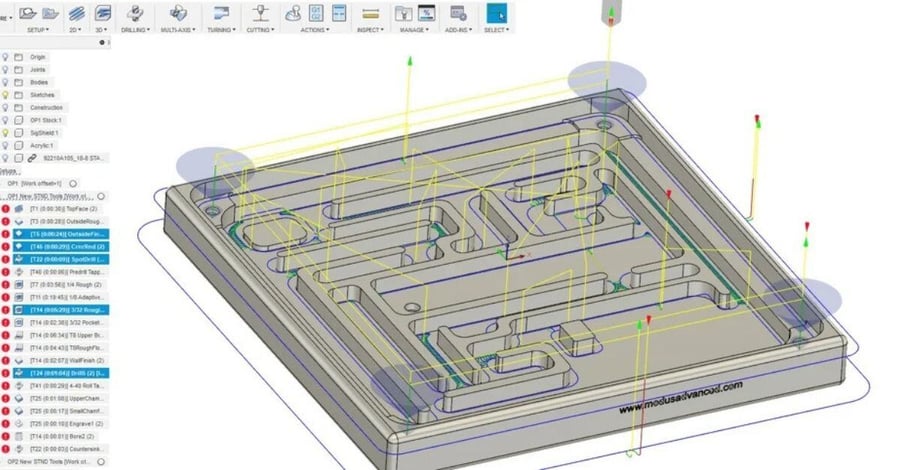Click the Turning operation icon
The height and width of the screenshot is (470, 900).
pos(220,13)
